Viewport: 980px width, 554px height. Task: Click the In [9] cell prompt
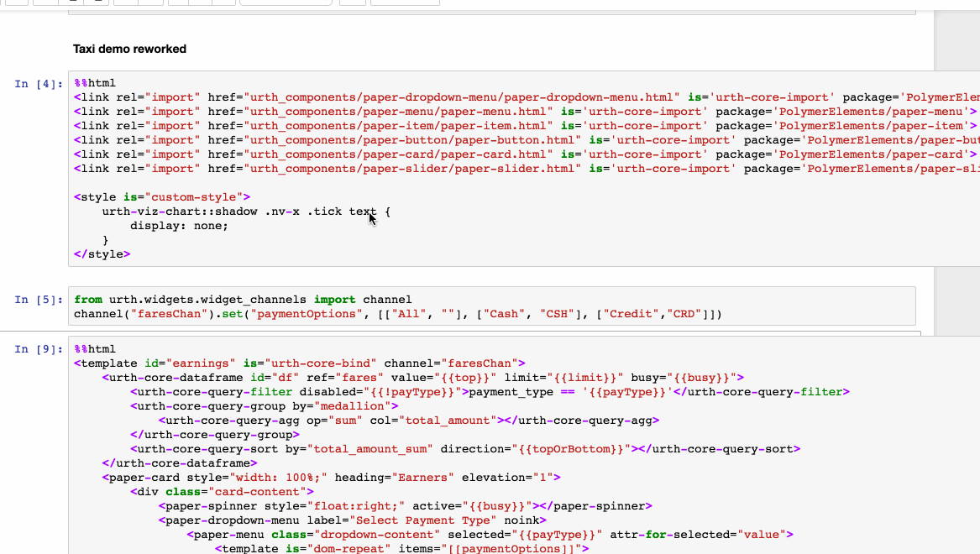pos(39,349)
